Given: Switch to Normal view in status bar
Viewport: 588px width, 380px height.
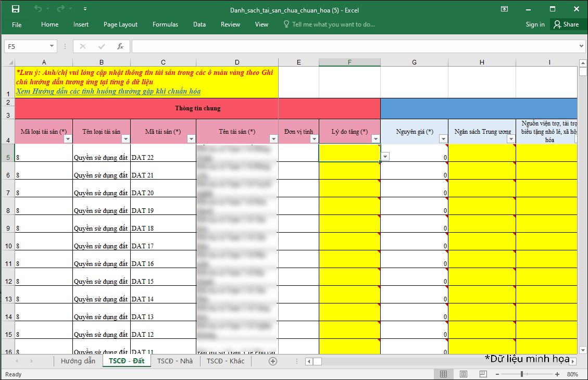Looking at the screenshot, I should [x=443, y=374].
